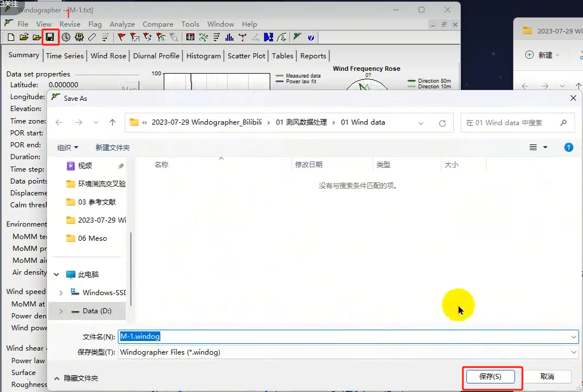Click the green wind rose toolbar icon
This screenshot has height=392, width=583.
point(205,37)
